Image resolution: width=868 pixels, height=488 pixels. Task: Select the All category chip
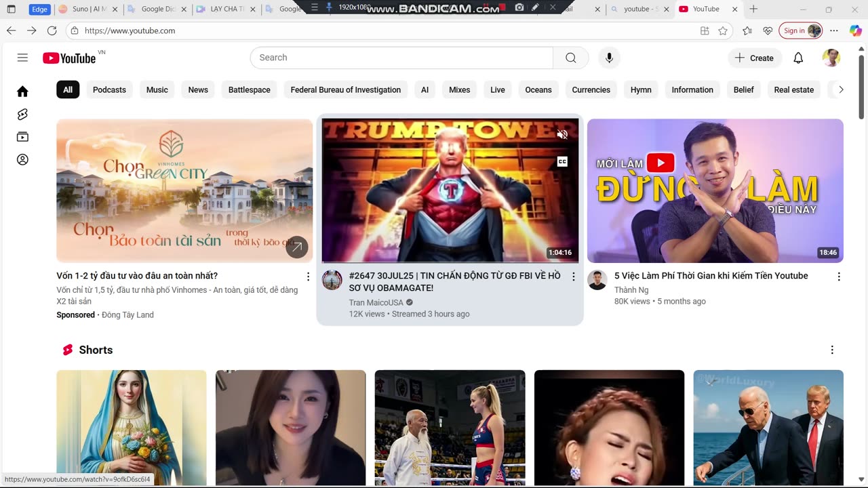pos(68,89)
